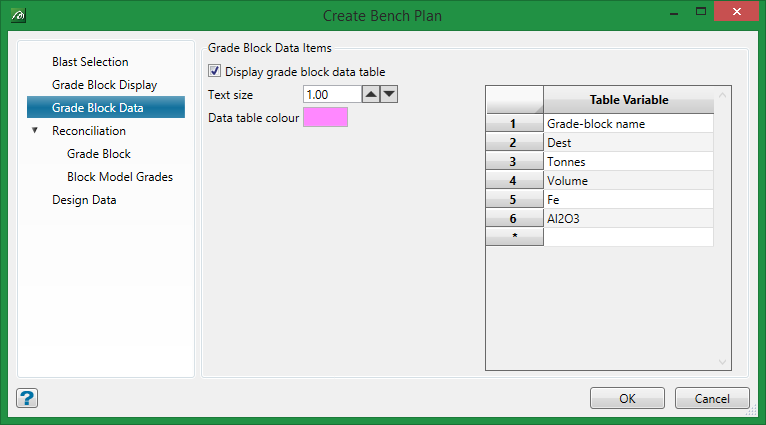Go to the Design Data page
Image resolution: width=766 pixels, height=425 pixels.
pos(84,200)
